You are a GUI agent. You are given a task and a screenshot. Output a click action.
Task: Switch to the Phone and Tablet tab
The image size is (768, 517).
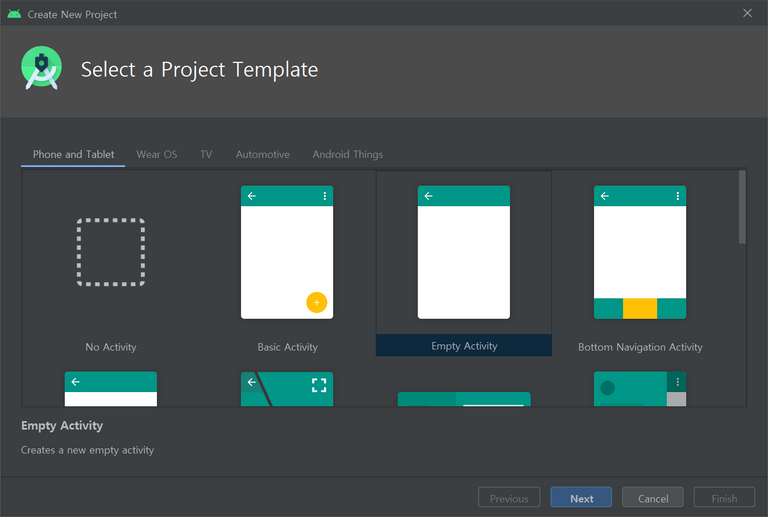click(x=73, y=154)
